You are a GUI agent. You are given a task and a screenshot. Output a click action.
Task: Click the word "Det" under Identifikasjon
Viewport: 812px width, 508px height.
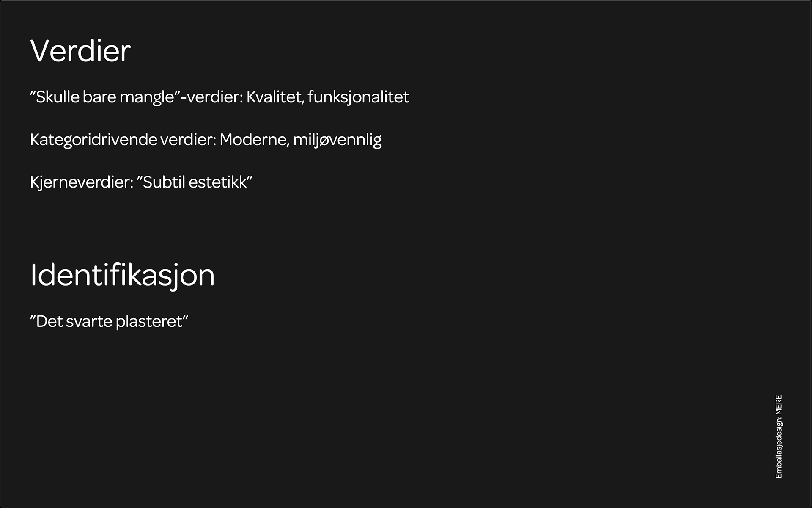coord(49,322)
